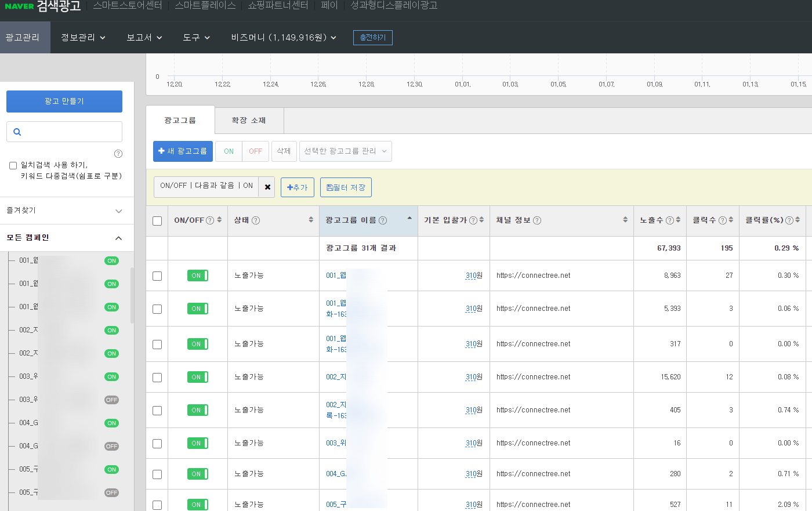This screenshot has height=511, width=812.
Task: Open 선택한 광고그룹 관리 dropdown
Action: pyautogui.click(x=345, y=151)
